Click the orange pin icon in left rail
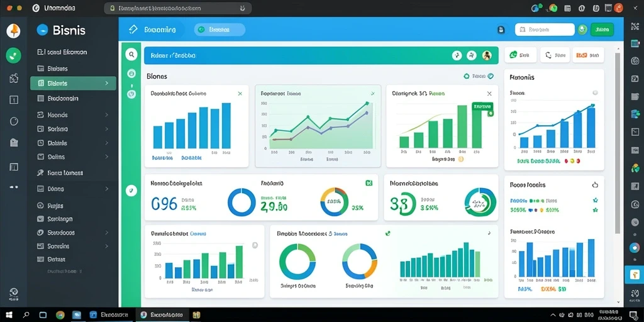The image size is (644, 322). tap(14, 31)
